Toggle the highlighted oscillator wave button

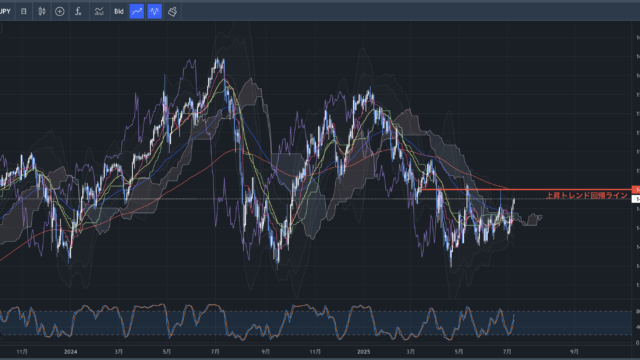coord(155,11)
